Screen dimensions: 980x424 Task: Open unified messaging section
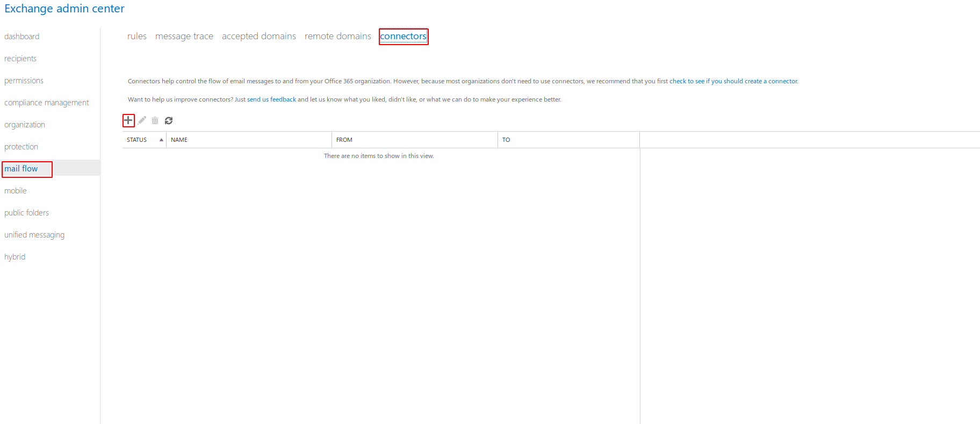pos(34,235)
